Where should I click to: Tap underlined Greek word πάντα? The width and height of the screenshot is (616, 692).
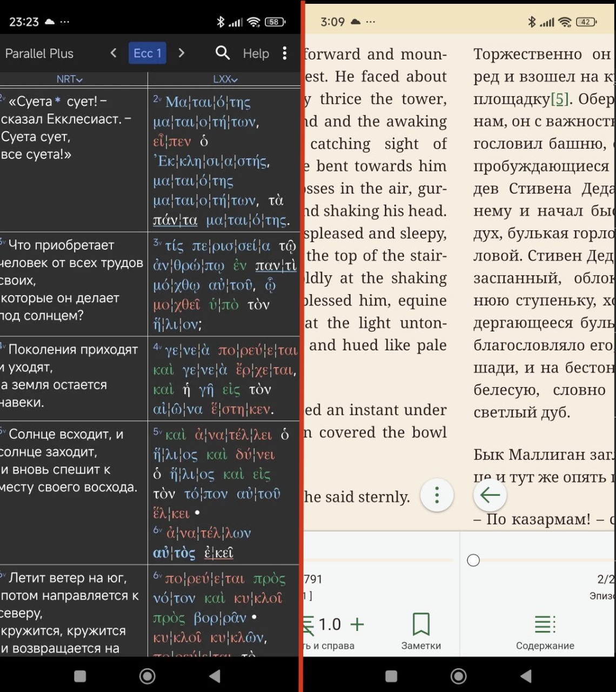(x=175, y=220)
